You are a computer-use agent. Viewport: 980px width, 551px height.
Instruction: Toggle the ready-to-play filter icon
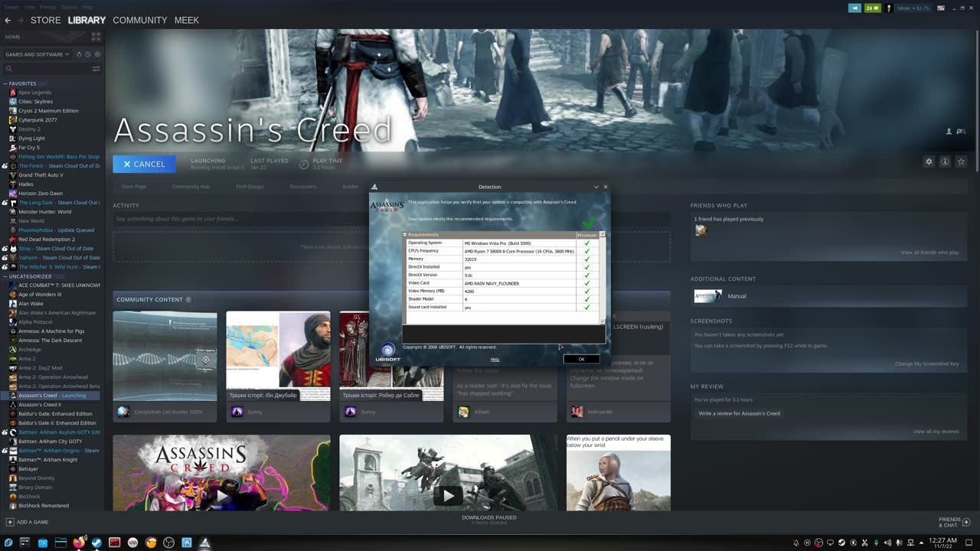97,54
